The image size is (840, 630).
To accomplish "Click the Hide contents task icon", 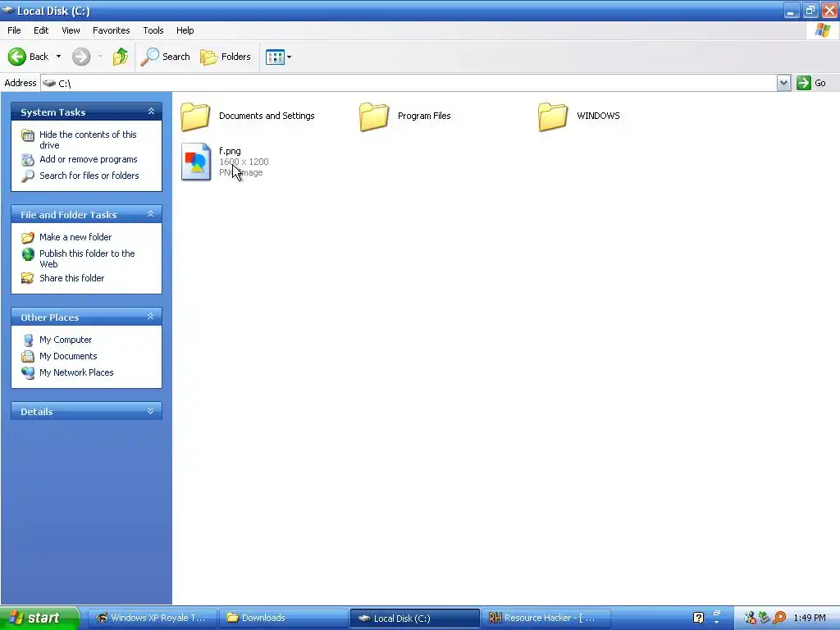I will pyautogui.click(x=28, y=135).
